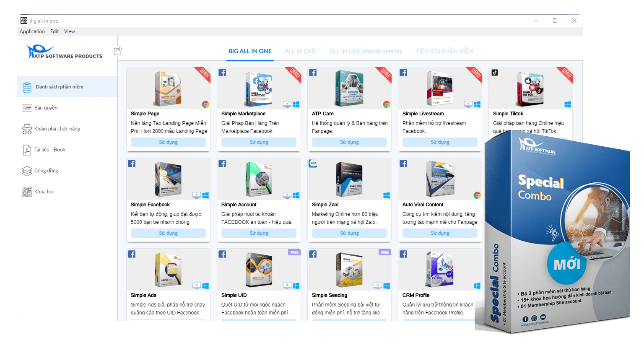
Task: Click Facebook icon on ATP Care card
Action: [x=313, y=73]
